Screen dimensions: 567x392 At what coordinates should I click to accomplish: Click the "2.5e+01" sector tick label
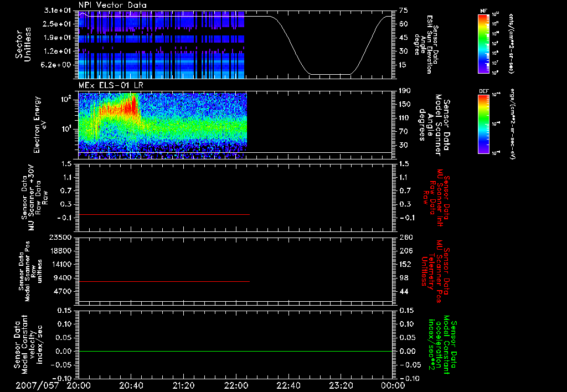[x=58, y=24]
